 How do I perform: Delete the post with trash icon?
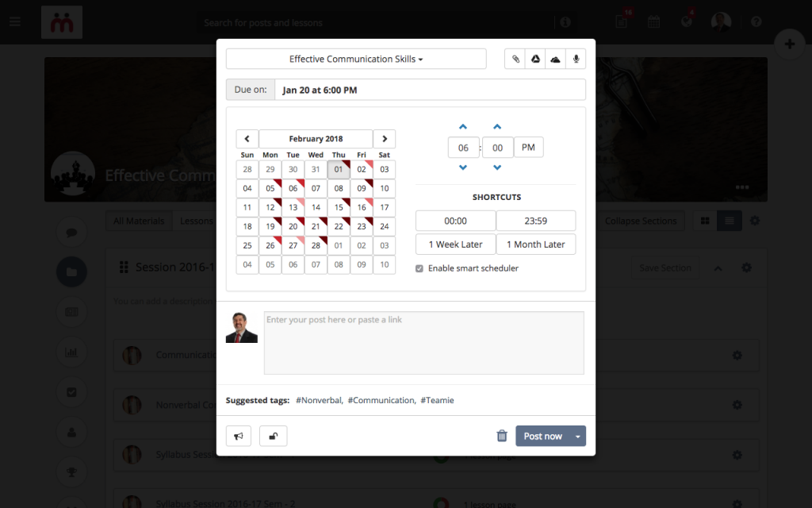coord(502,436)
